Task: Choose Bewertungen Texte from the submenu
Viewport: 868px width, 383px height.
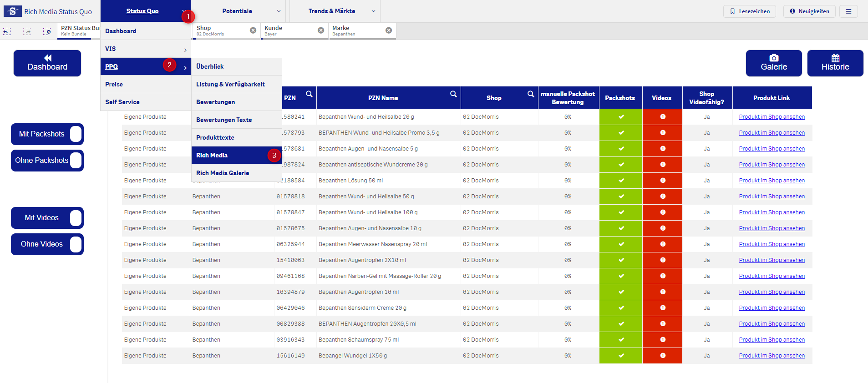Action: tap(224, 120)
